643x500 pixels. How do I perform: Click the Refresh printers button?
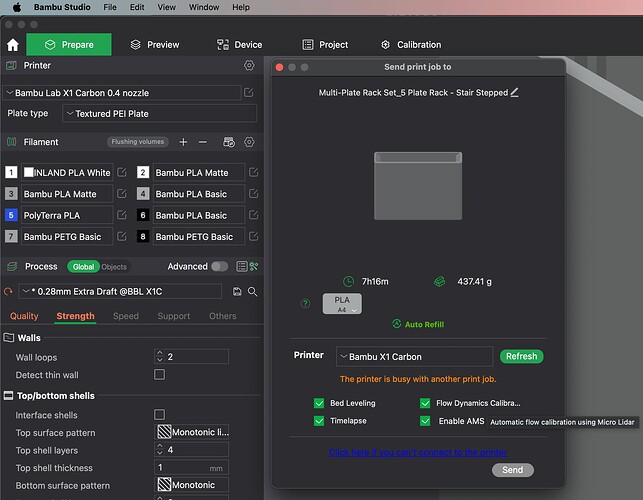point(521,356)
